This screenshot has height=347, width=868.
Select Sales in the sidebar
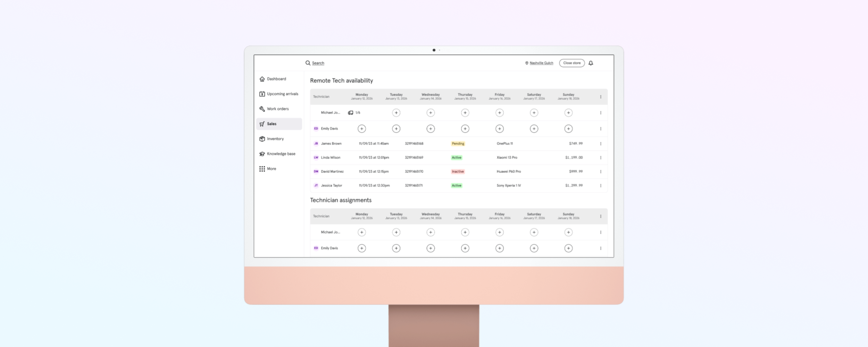(x=279, y=124)
